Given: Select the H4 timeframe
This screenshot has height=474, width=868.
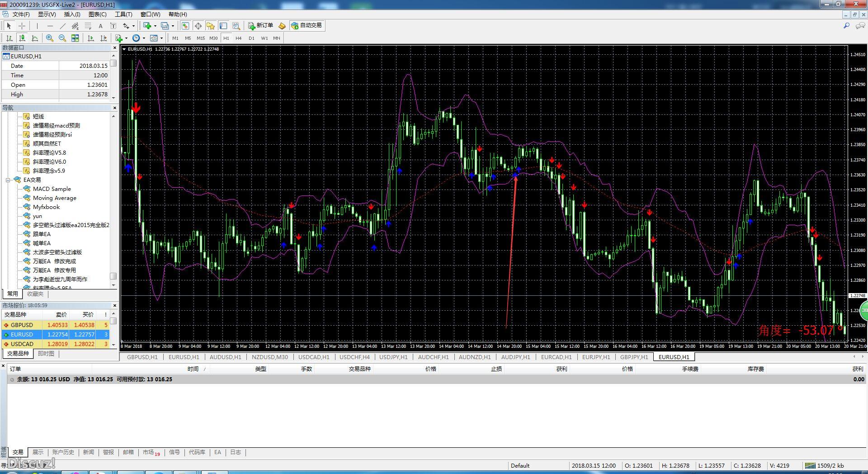Looking at the screenshot, I should (239, 38).
